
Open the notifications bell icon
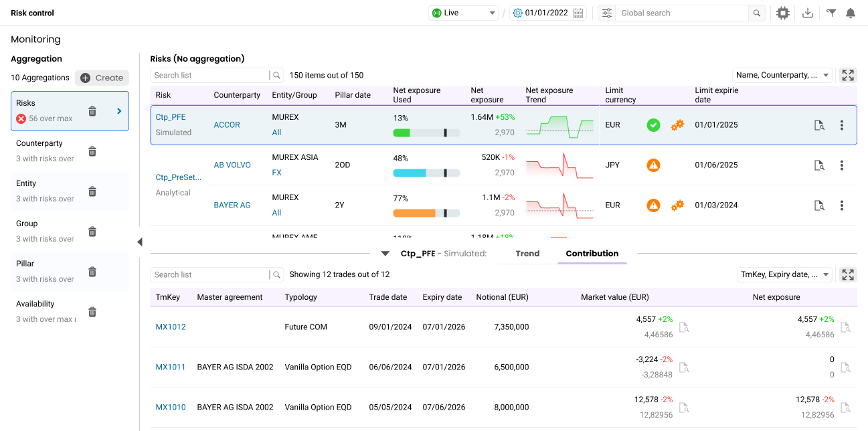[x=851, y=13]
